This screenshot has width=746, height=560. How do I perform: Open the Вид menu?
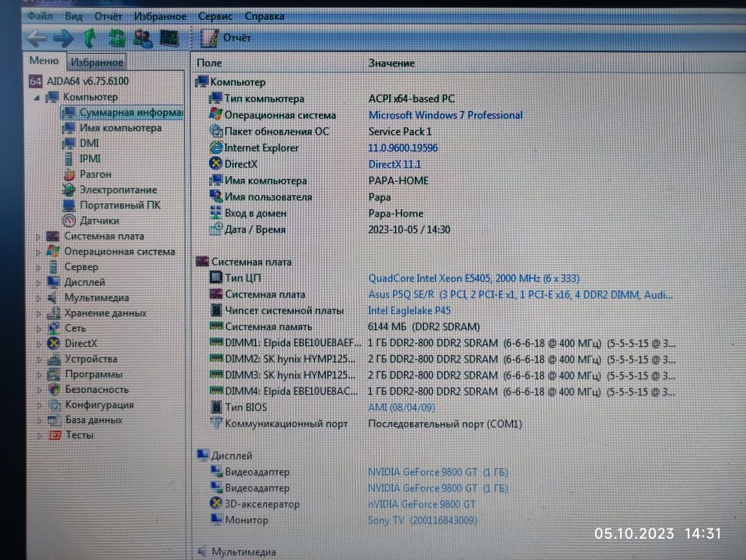coord(74,16)
